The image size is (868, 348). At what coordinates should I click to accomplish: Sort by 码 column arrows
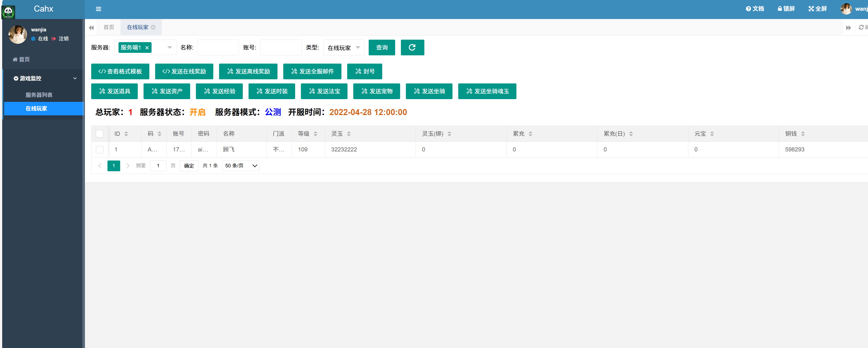tap(159, 134)
